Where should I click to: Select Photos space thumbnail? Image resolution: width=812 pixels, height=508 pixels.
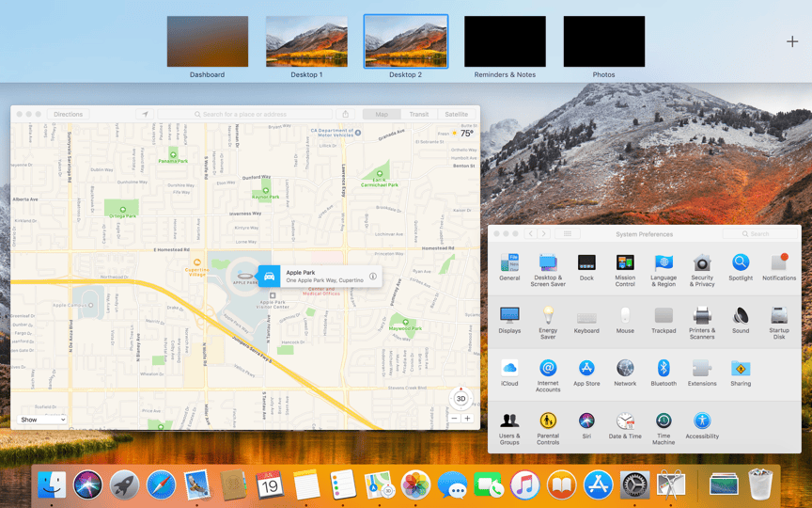(x=603, y=41)
